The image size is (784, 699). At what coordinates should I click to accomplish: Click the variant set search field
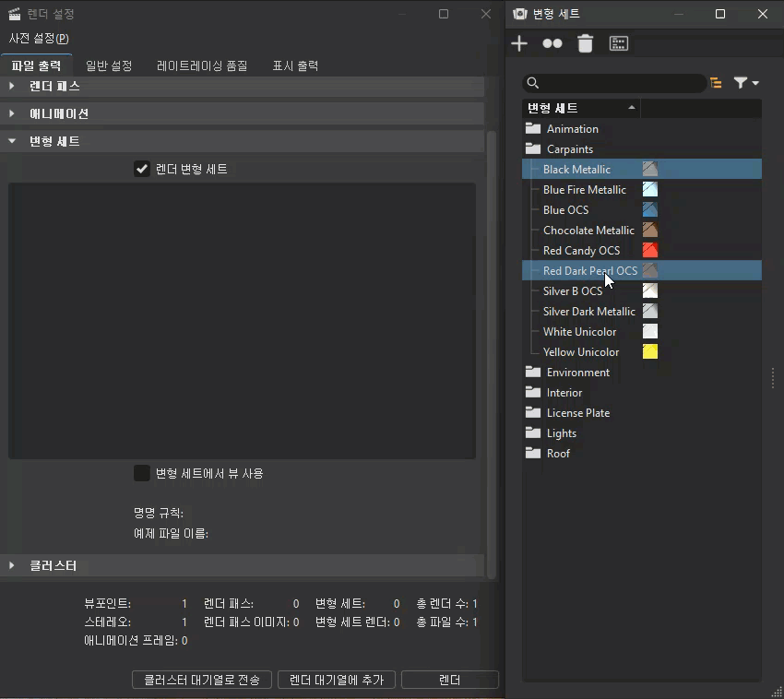(x=615, y=83)
